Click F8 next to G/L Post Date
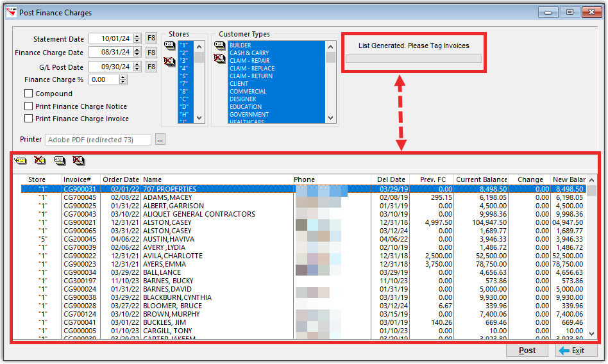Viewport: 608px width, 364px height. point(151,67)
